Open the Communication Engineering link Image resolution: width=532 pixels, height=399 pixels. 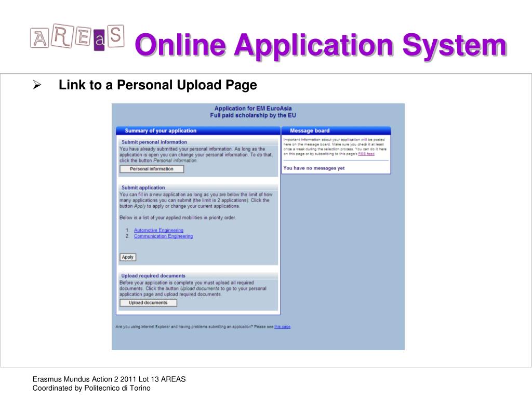(x=163, y=236)
